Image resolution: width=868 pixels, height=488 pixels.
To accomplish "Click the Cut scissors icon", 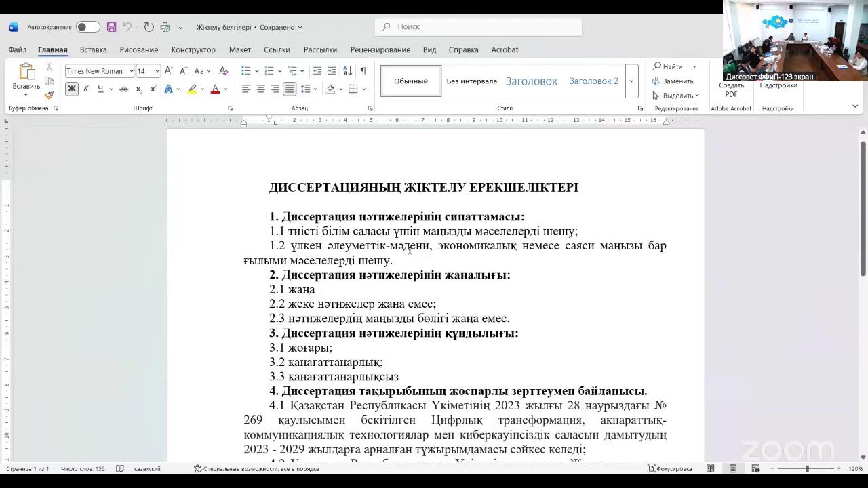I will pyautogui.click(x=49, y=67).
